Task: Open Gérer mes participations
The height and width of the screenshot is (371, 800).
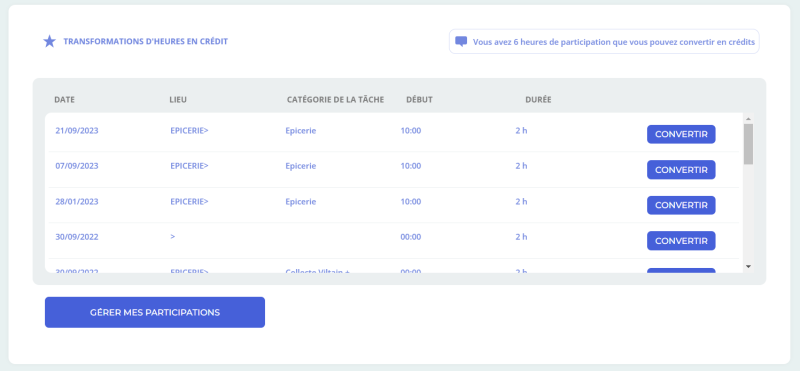Action: click(155, 312)
